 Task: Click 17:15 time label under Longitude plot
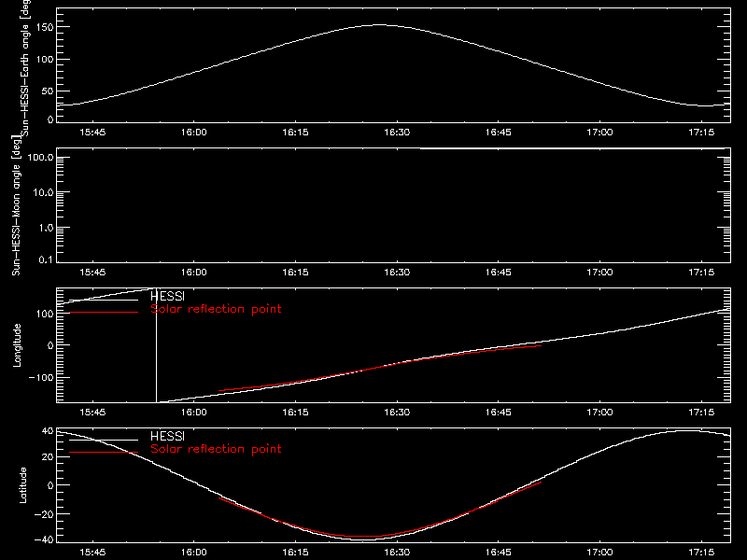pos(701,413)
